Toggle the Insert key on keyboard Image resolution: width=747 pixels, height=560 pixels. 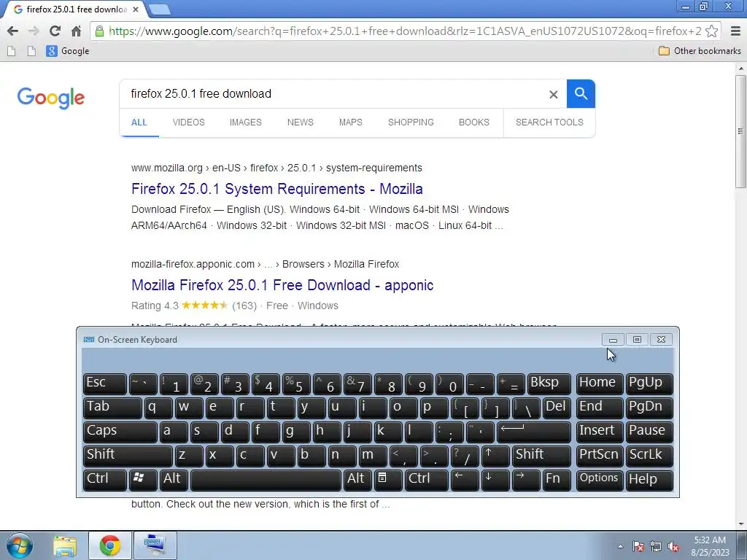click(600, 431)
